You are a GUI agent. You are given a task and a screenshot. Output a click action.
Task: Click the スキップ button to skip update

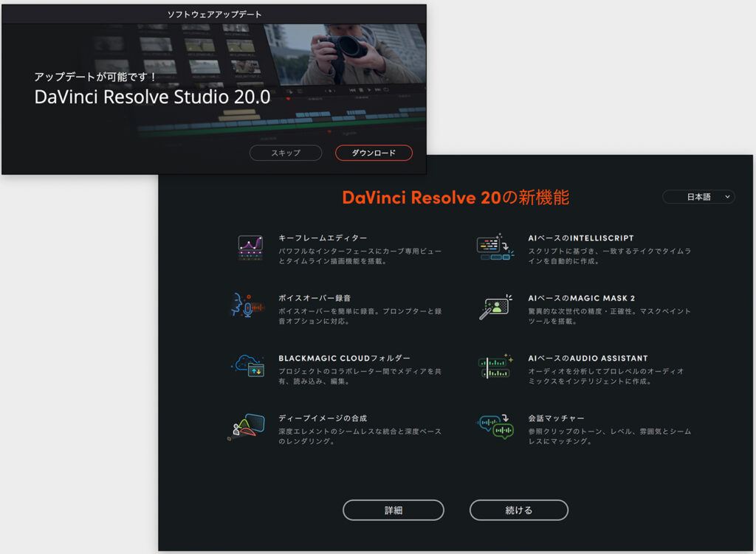tap(286, 153)
